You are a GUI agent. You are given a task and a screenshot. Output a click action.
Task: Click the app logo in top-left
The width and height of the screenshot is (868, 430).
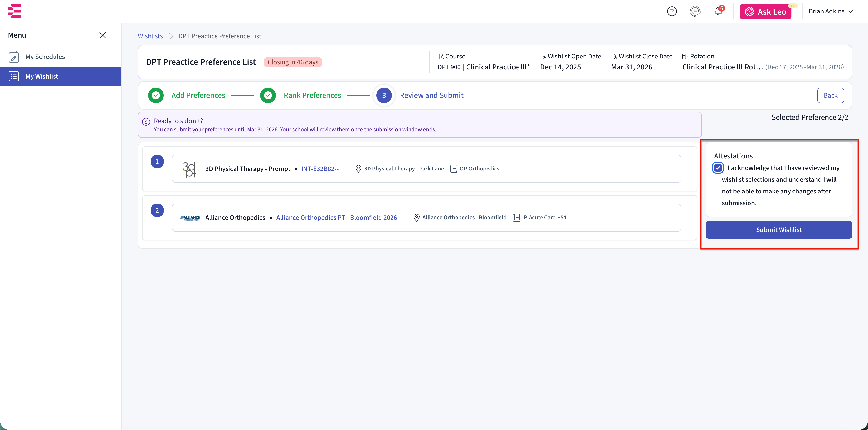click(14, 11)
